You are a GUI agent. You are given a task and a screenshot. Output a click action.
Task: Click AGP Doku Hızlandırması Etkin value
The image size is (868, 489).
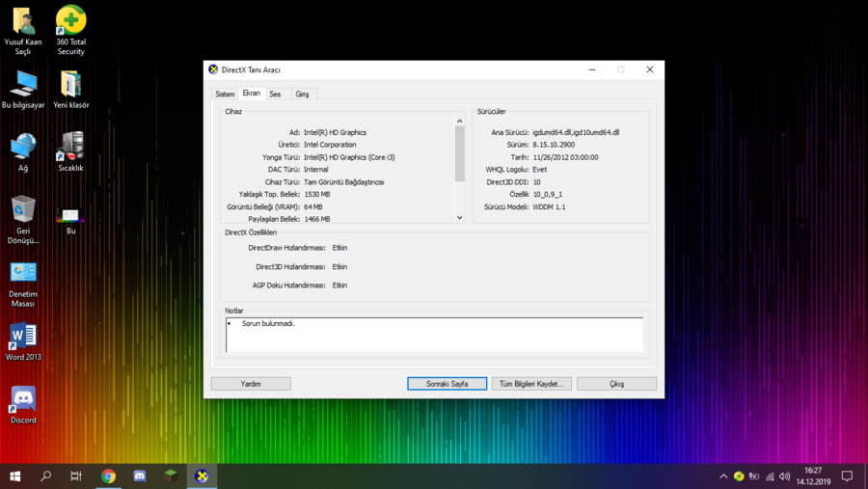(x=339, y=285)
